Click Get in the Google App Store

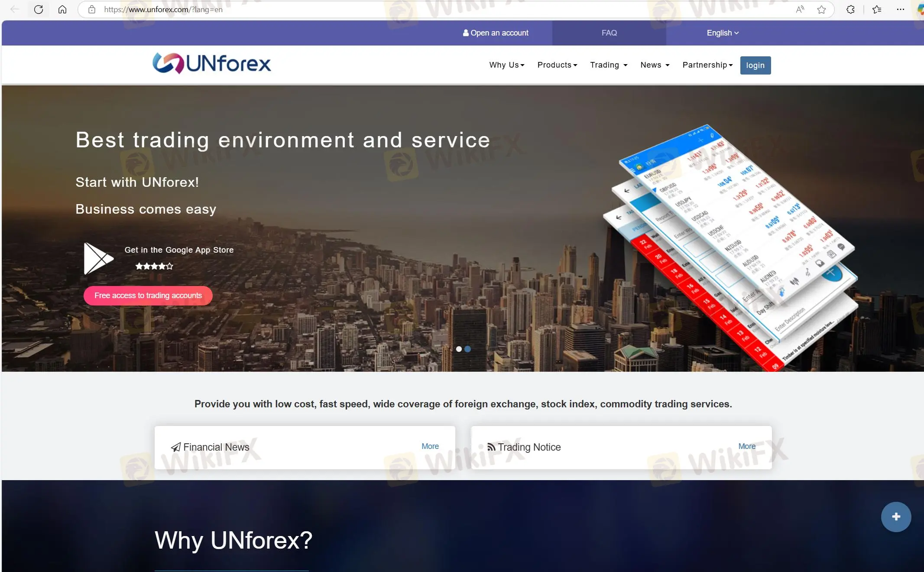point(179,250)
